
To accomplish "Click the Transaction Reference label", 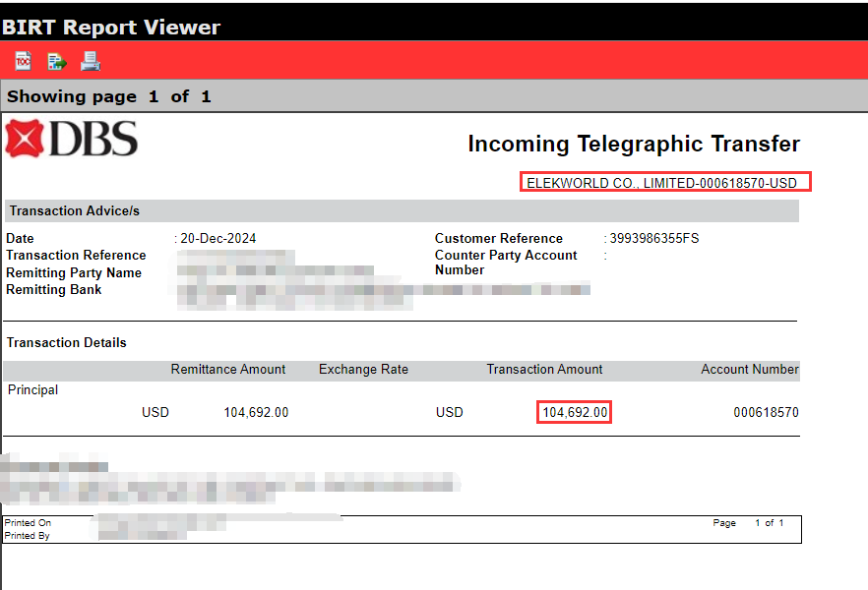I will click(x=76, y=255).
